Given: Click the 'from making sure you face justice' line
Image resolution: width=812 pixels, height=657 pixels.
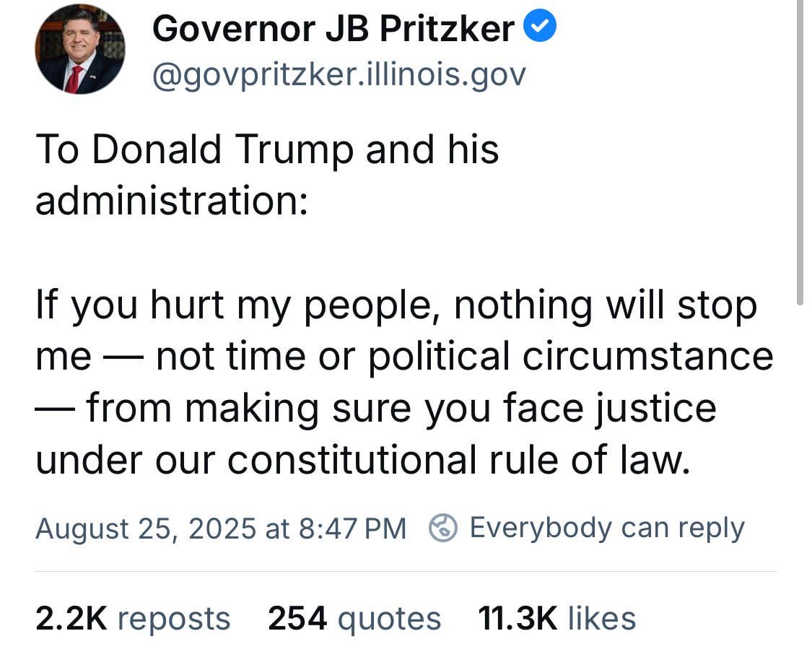Looking at the screenshot, I should click(401, 409).
